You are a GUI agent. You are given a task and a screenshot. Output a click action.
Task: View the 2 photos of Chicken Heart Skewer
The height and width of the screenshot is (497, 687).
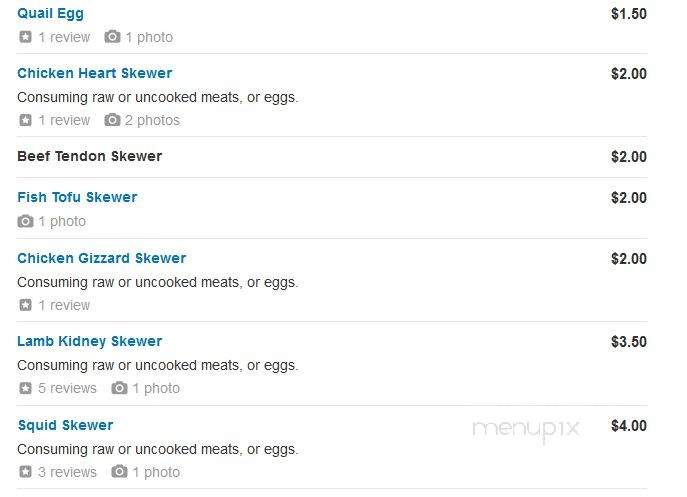pos(152,120)
